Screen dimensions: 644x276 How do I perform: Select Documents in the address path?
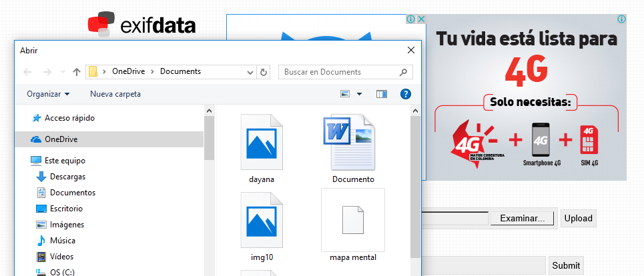[x=180, y=71]
